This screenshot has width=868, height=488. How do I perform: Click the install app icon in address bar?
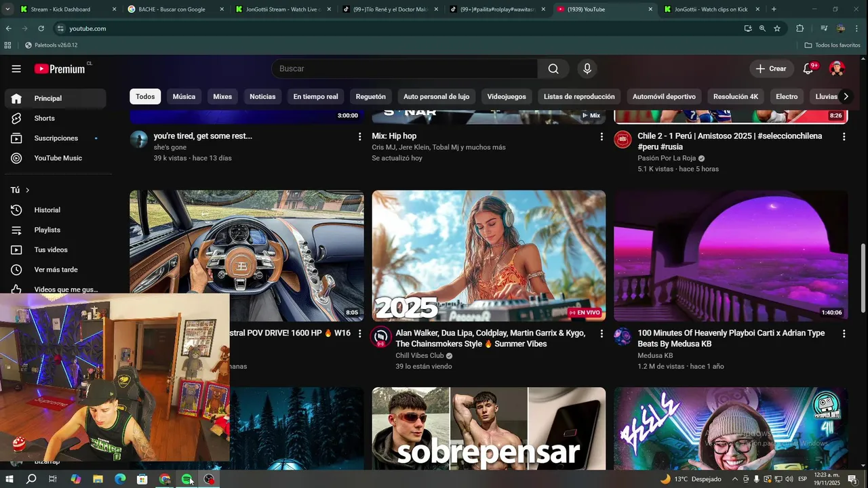747,28
